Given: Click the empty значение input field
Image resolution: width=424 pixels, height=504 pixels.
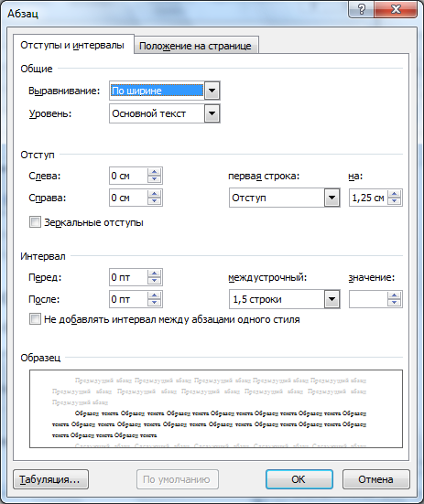Looking at the screenshot, I should point(368,299).
